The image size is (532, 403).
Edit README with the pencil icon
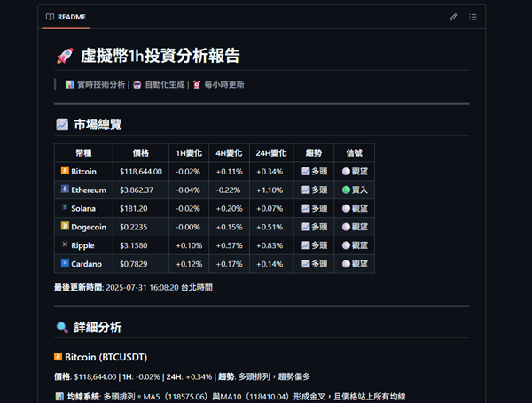[453, 17]
